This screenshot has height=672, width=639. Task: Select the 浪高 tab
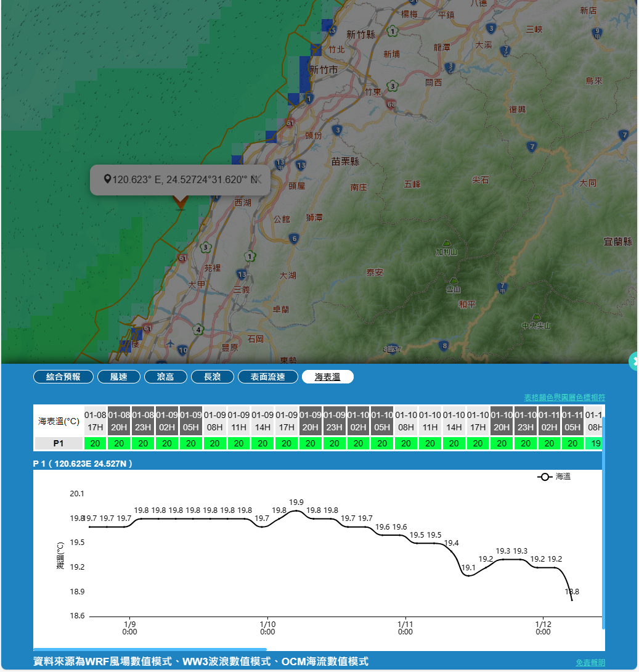(x=165, y=377)
